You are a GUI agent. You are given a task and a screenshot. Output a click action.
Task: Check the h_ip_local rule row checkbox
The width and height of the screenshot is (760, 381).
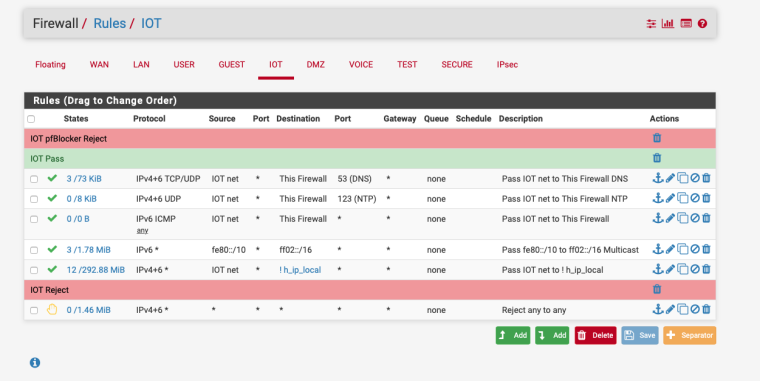[34, 270]
